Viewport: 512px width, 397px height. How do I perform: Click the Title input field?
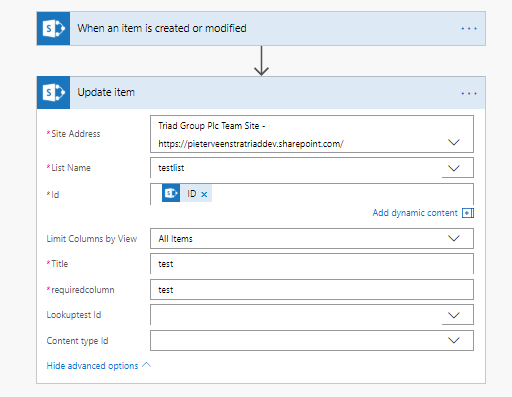click(312, 264)
